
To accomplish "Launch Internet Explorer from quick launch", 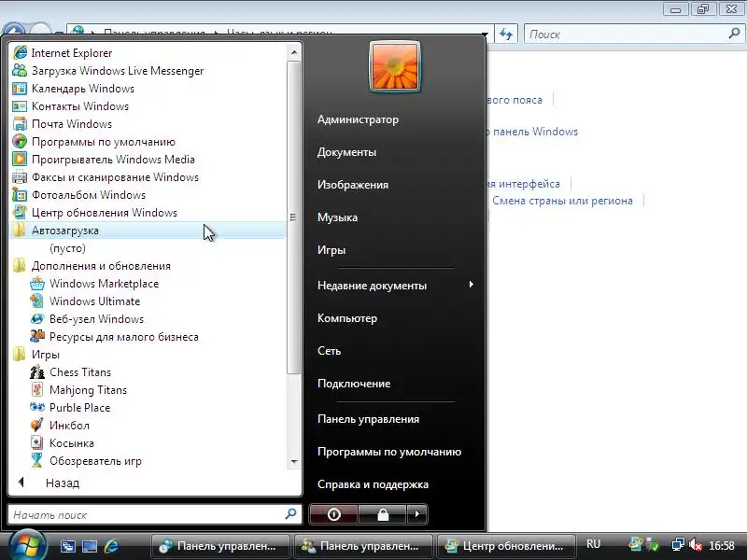I will 111,546.
